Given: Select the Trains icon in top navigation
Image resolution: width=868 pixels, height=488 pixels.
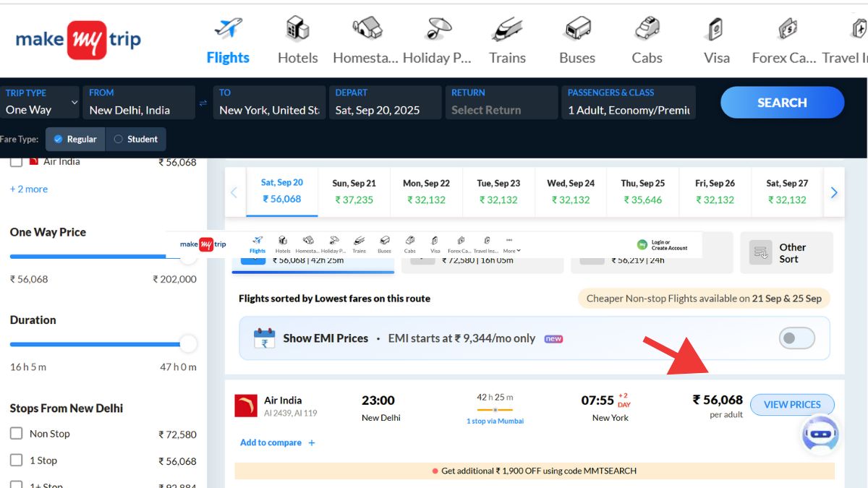Looking at the screenshot, I should (x=507, y=30).
